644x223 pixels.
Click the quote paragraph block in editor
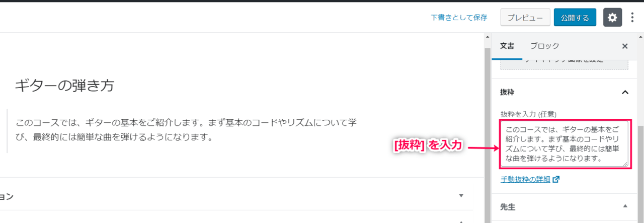(x=186, y=130)
